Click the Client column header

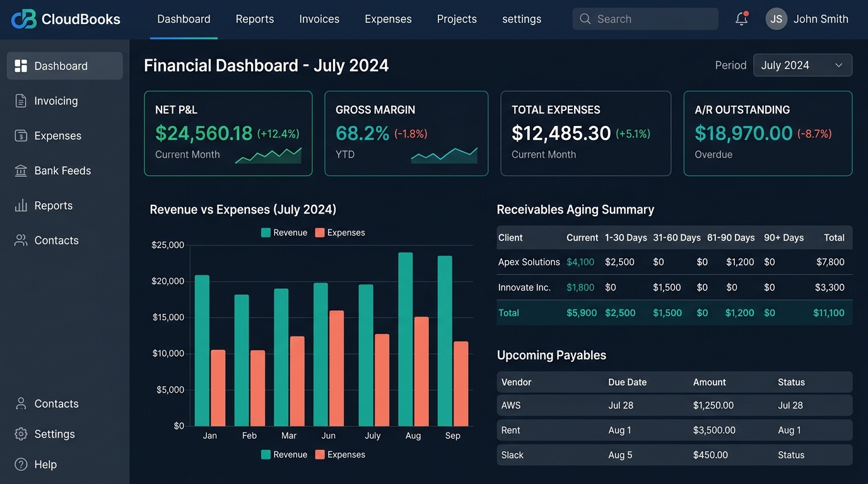pyautogui.click(x=510, y=238)
